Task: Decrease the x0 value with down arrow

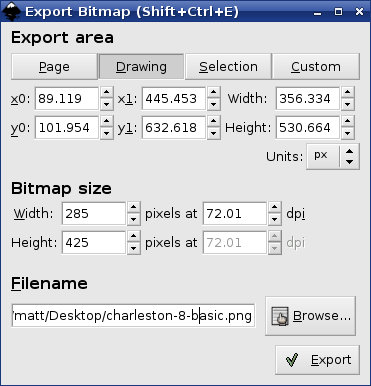Action: click(107, 104)
